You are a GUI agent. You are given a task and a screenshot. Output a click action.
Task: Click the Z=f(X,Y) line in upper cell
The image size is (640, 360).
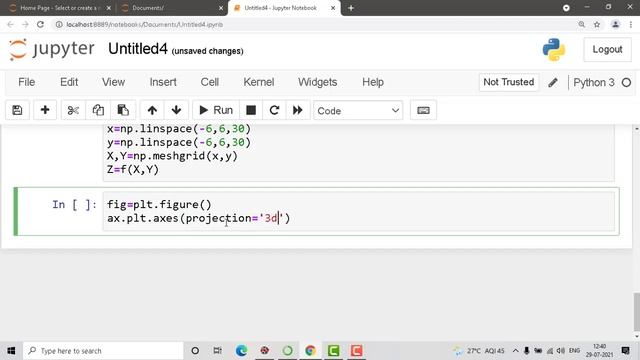click(x=133, y=169)
